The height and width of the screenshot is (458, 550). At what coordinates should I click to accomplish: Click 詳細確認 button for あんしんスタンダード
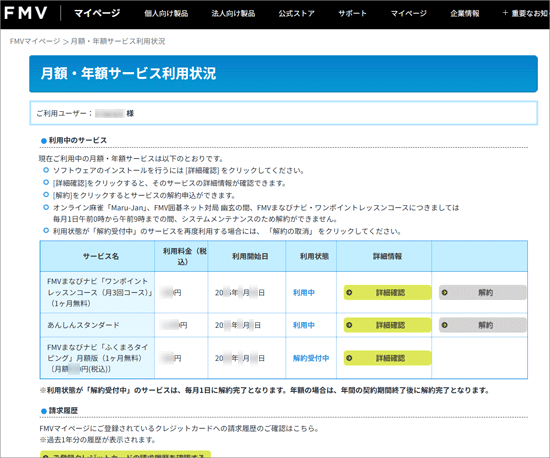pos(387,325)
